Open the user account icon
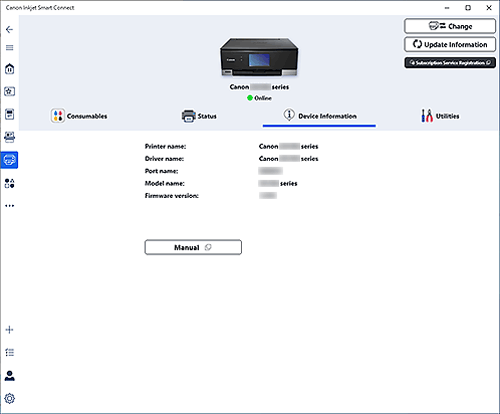Viewport: 500px width, 414px height. tap(9, 376)
